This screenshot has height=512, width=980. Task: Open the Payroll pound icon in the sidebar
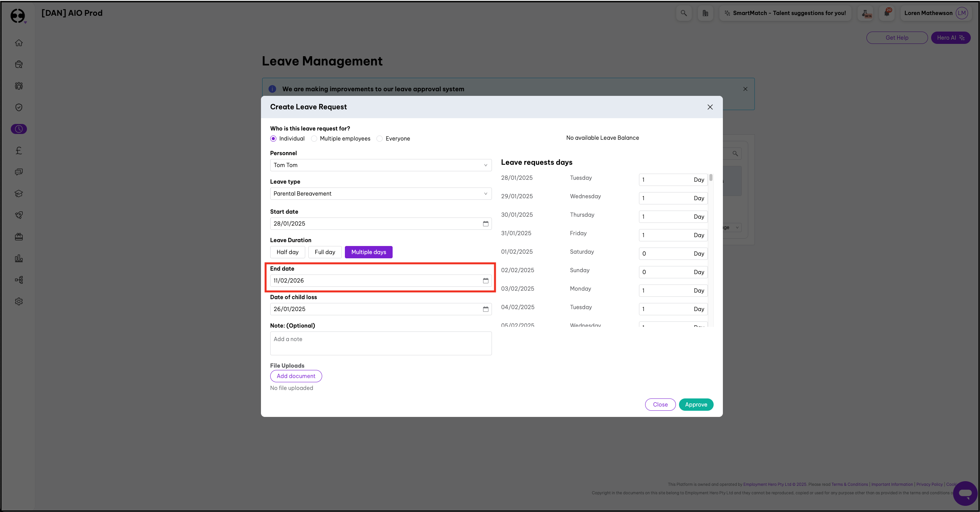click(19, 151)
